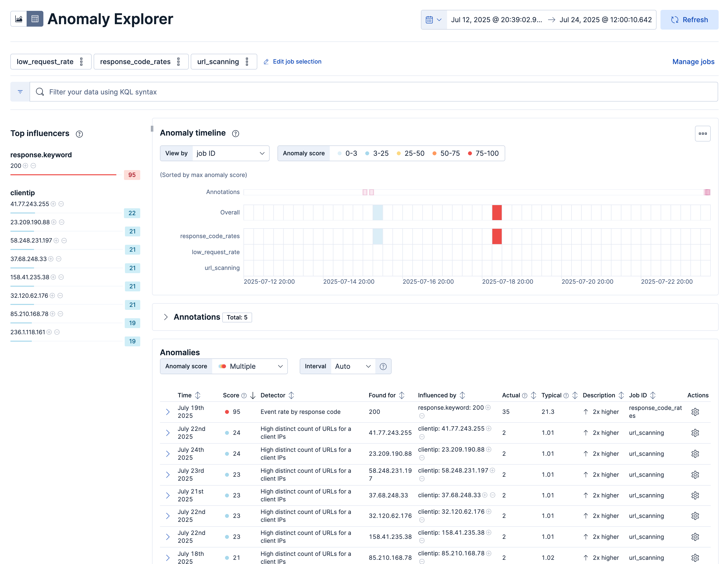
Task: Open the anomaly timeline options menu
Action: 703,133
